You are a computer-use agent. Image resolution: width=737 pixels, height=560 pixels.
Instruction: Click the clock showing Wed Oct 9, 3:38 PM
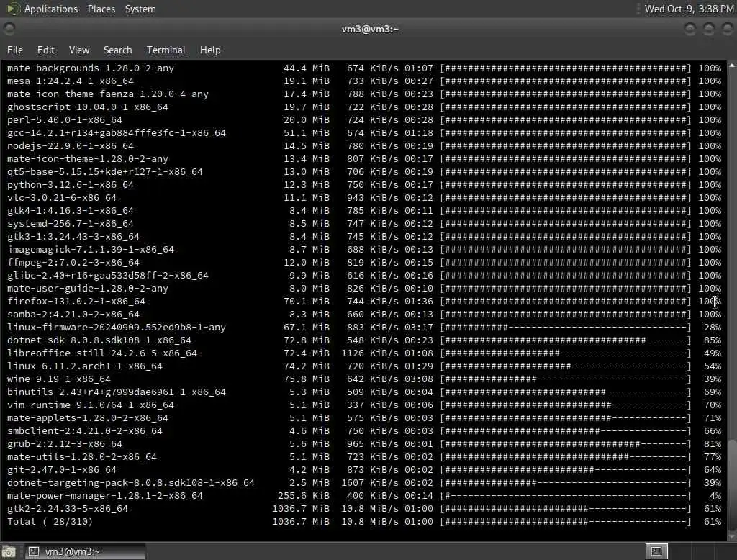[689, 9]
